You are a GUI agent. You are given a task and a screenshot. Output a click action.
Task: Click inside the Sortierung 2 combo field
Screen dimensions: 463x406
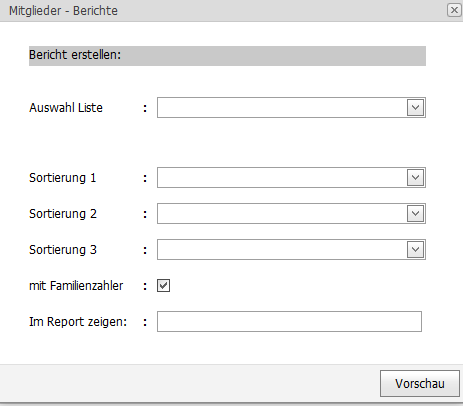point(282,214)
